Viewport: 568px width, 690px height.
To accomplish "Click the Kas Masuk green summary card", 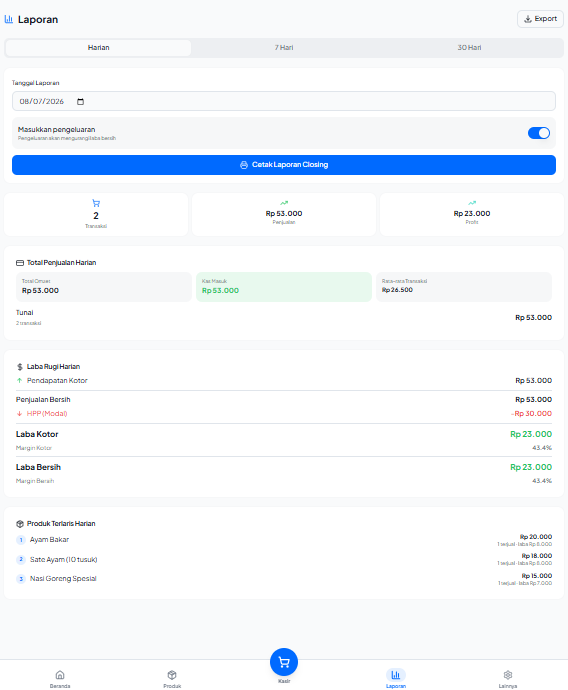I will [284, 286].
